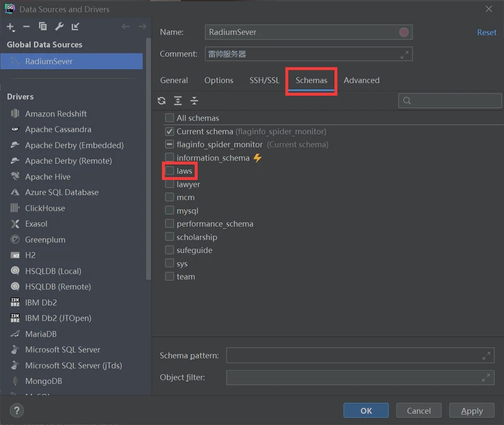Check the scholarship schema
Image resolution: width=504 pixels, height=425 pixels.
click(x=169, y=237)
